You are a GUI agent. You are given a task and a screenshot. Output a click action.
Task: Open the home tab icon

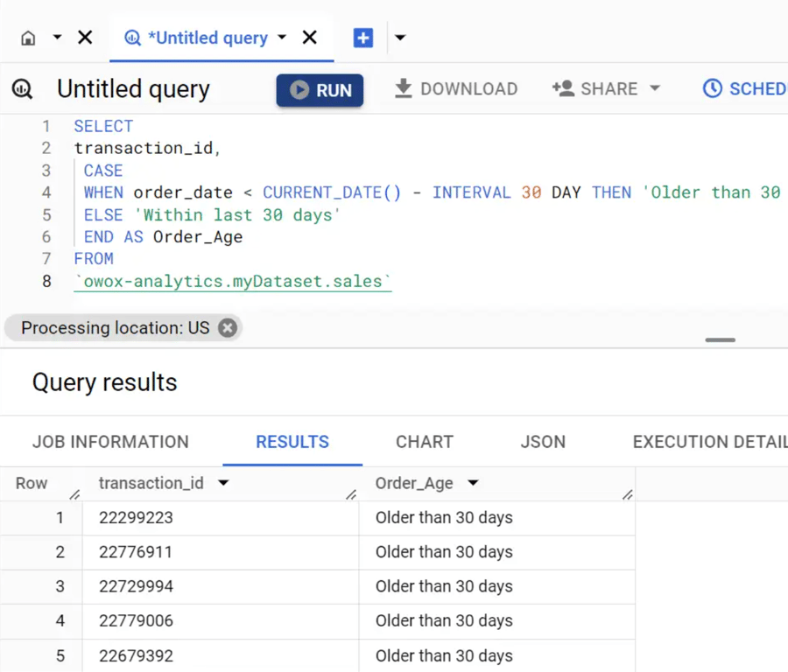[x=28, y=38]
